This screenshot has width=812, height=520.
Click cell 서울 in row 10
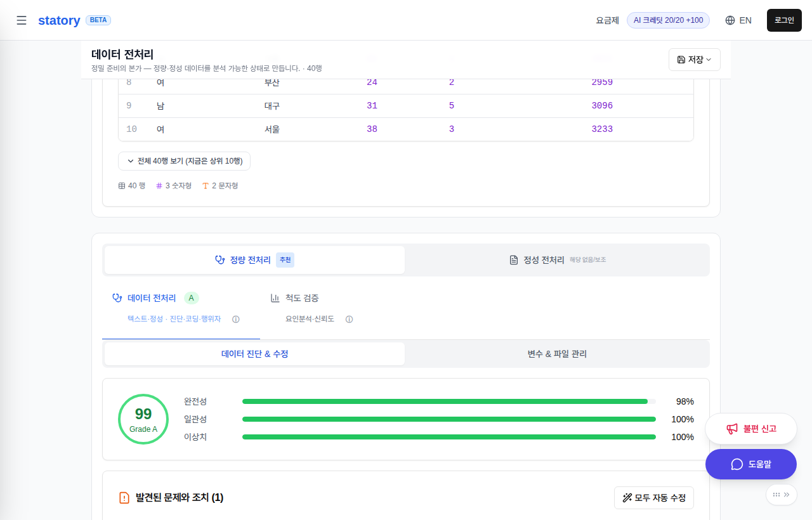(x=272, y=129)
